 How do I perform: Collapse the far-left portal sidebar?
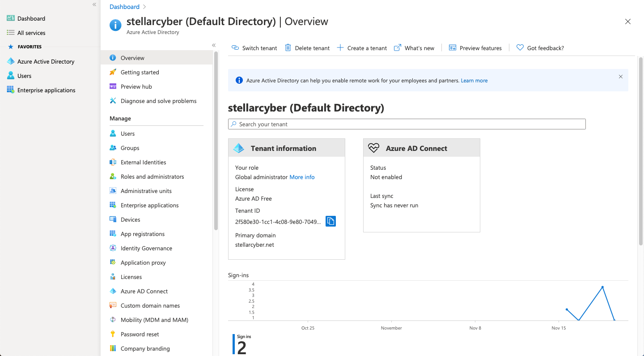click(x=94, y=4)
